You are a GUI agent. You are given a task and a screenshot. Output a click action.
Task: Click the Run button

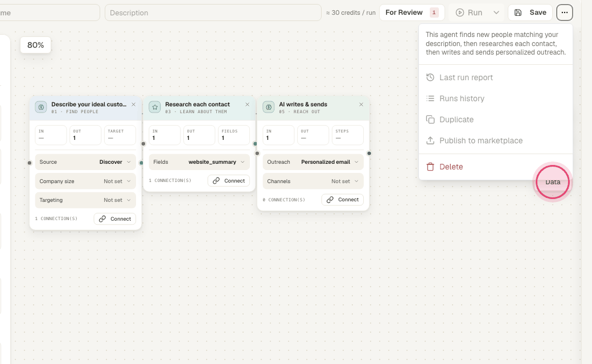point(469,13)
